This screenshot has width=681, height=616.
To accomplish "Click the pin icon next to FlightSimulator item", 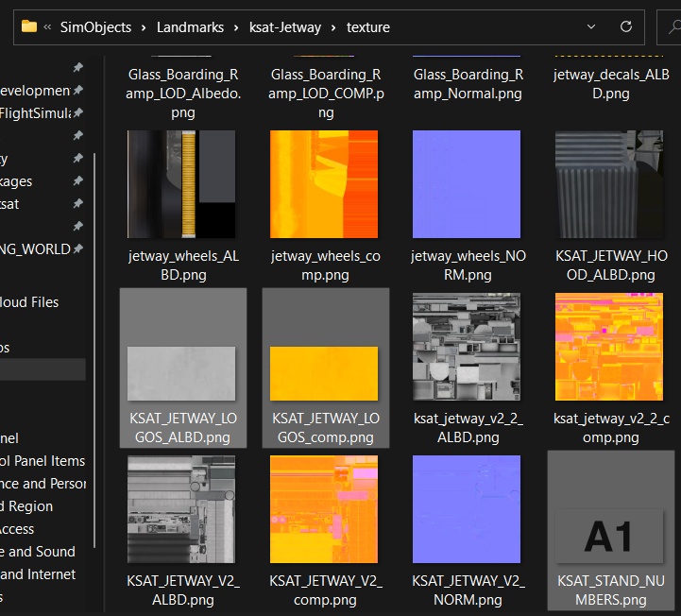I will pyautogui.click(x=78, y=113).
